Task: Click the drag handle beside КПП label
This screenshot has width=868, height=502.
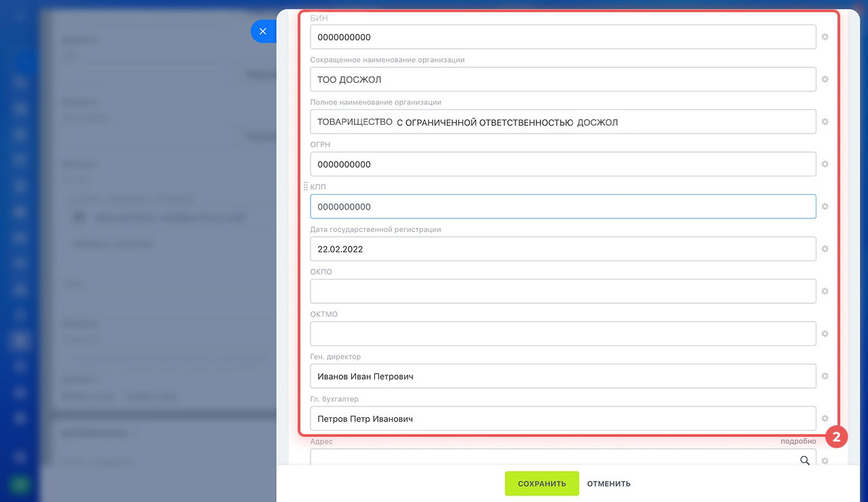Action: 305,187
